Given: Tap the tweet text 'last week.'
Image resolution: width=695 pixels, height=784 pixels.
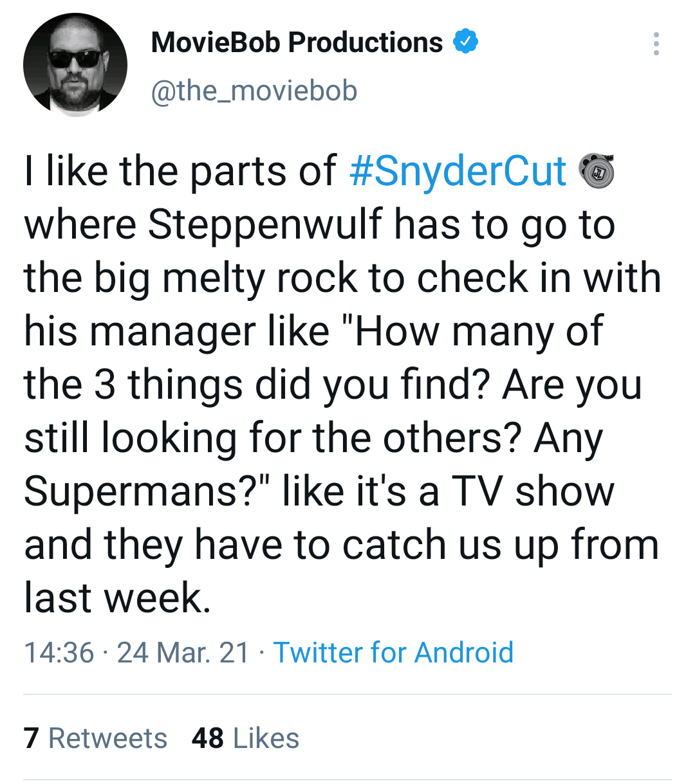Looking at the screenshot, I should click(118, 597).
